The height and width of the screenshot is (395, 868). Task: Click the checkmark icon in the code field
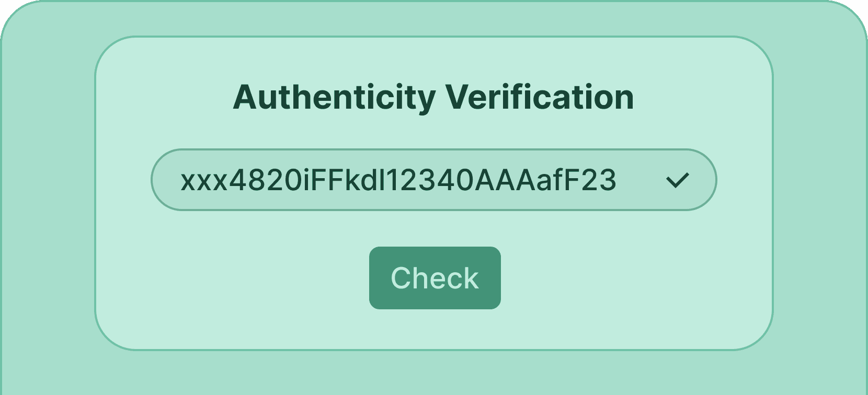[x=678, y=179]
